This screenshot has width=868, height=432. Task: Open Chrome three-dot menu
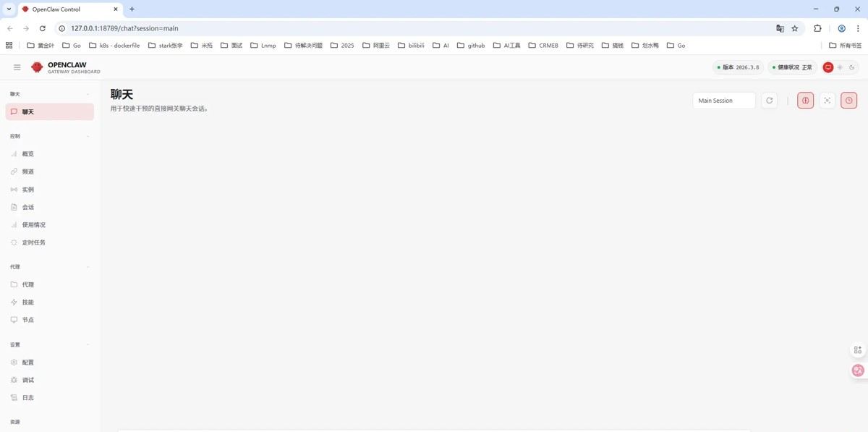click(x=858, y=28)
